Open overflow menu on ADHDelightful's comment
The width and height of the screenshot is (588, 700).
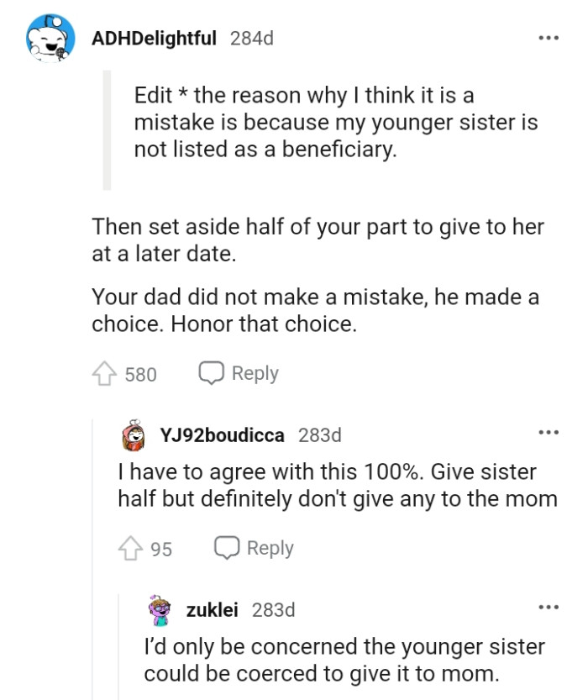coord(550,38)
